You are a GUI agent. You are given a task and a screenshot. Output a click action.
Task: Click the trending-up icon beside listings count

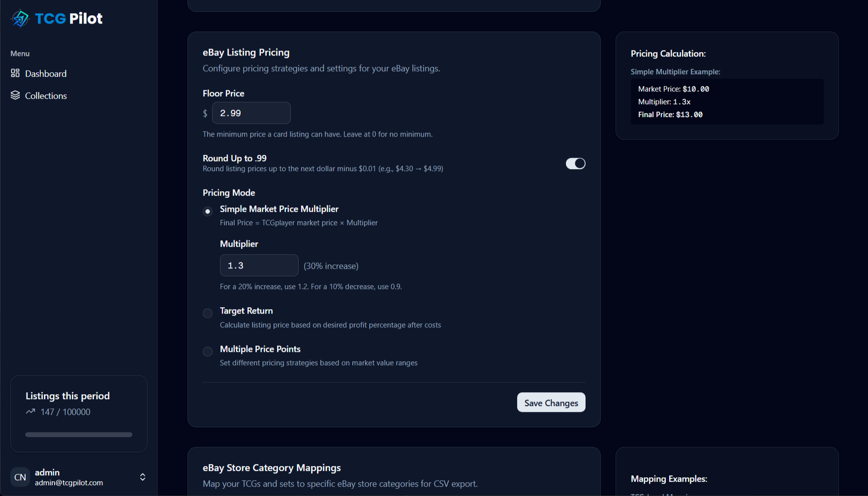point(30,411)
